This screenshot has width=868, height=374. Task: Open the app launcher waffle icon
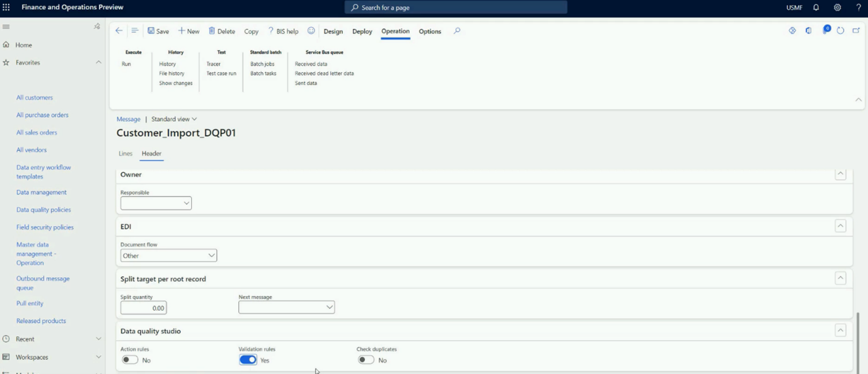(6, 8)
